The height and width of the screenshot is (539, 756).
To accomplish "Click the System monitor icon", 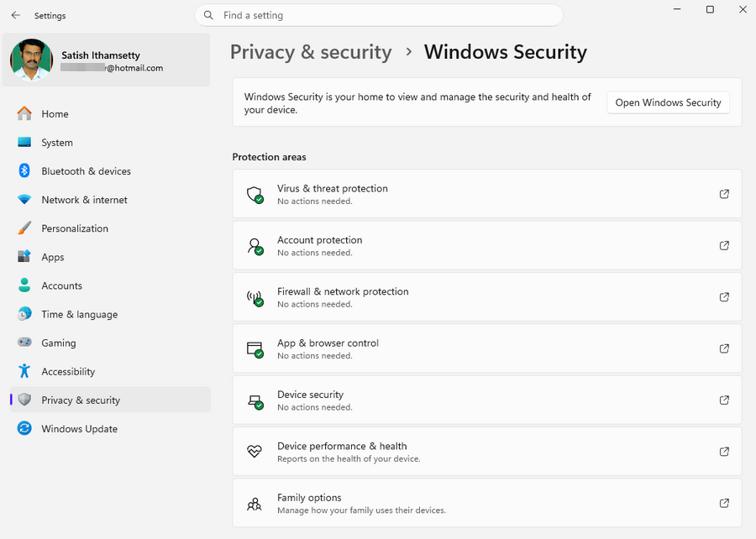I will coord(24,142).
